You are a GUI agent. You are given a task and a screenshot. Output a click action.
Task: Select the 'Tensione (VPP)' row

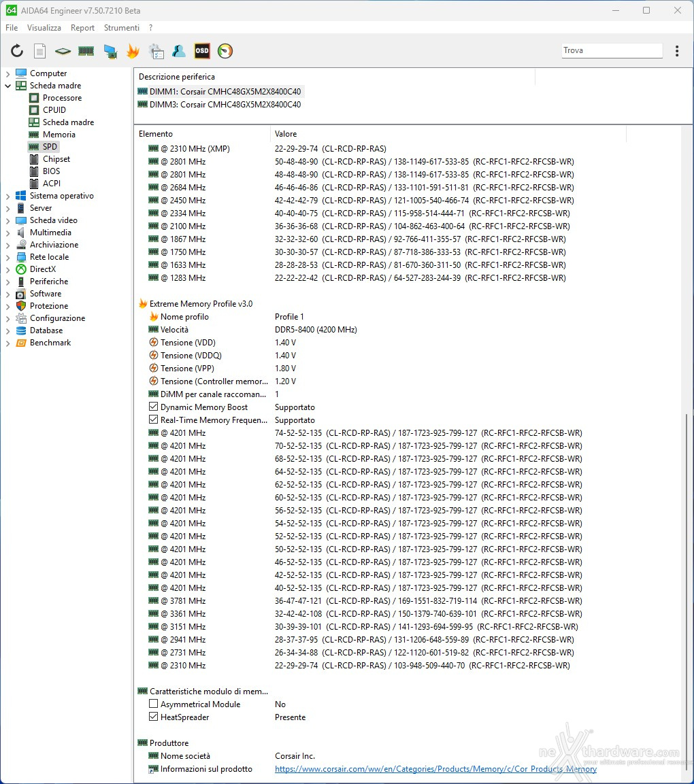[222, 369]
